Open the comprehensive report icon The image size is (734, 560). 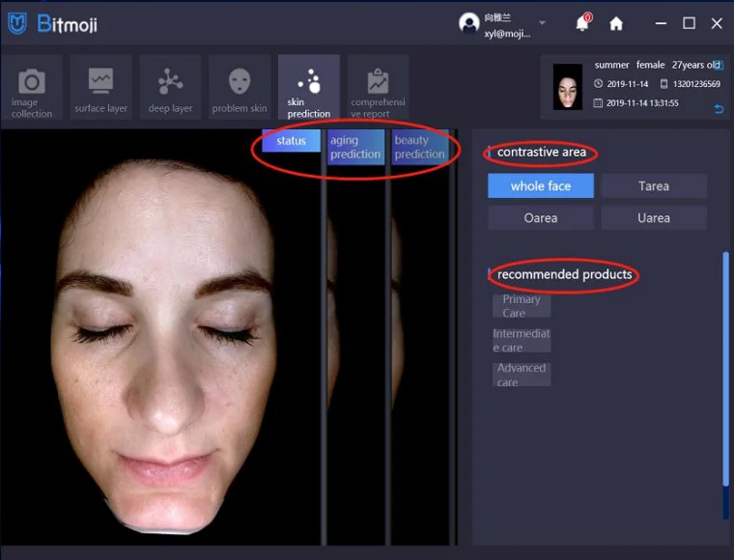coord(378,81)
